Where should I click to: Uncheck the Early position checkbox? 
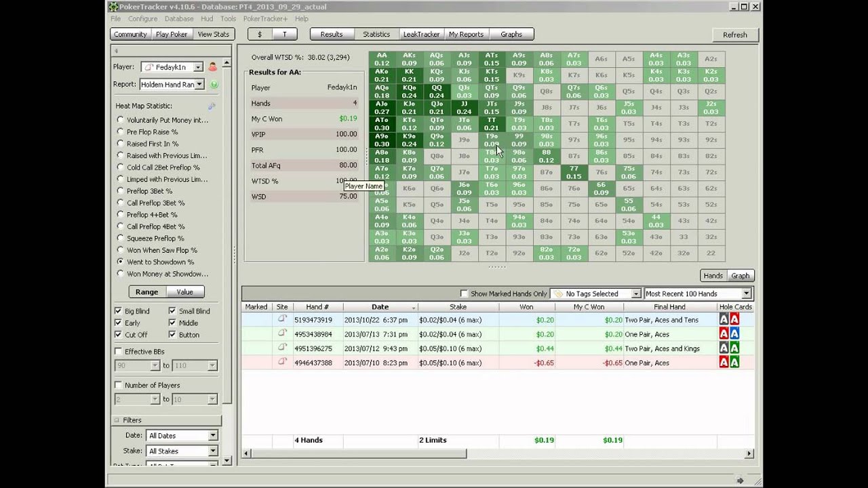pos(118,323)
